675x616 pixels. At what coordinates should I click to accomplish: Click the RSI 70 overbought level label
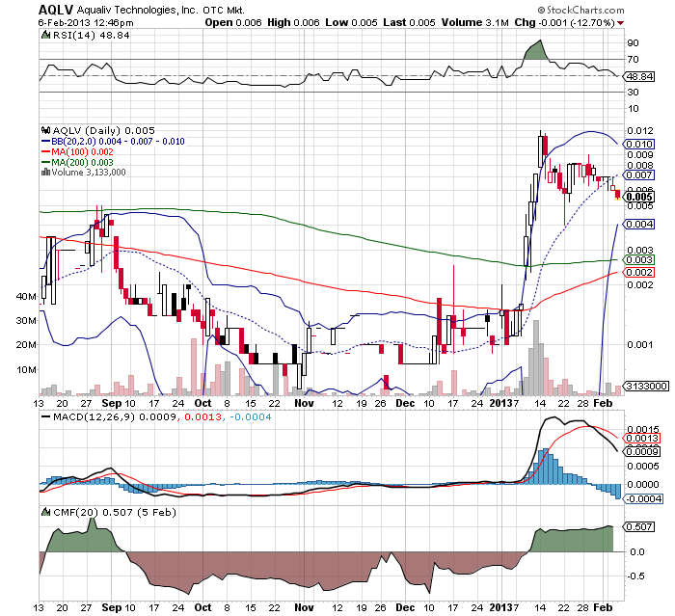634,60
